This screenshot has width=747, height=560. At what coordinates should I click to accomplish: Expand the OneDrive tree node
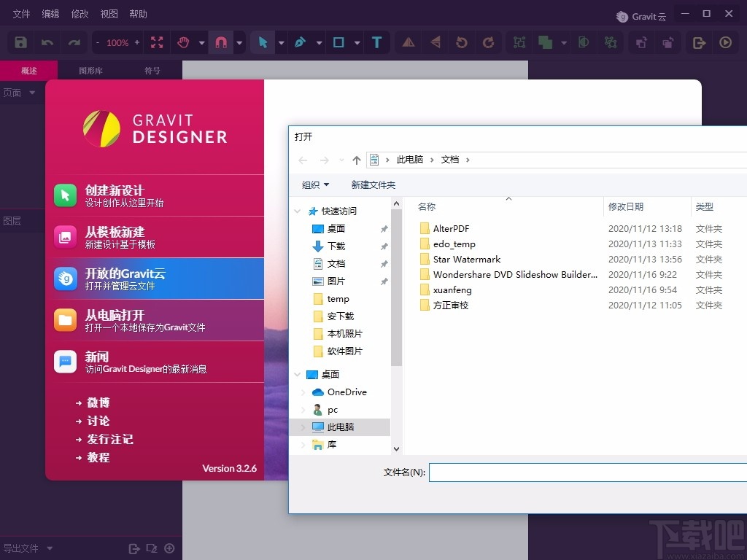point(303,392)
